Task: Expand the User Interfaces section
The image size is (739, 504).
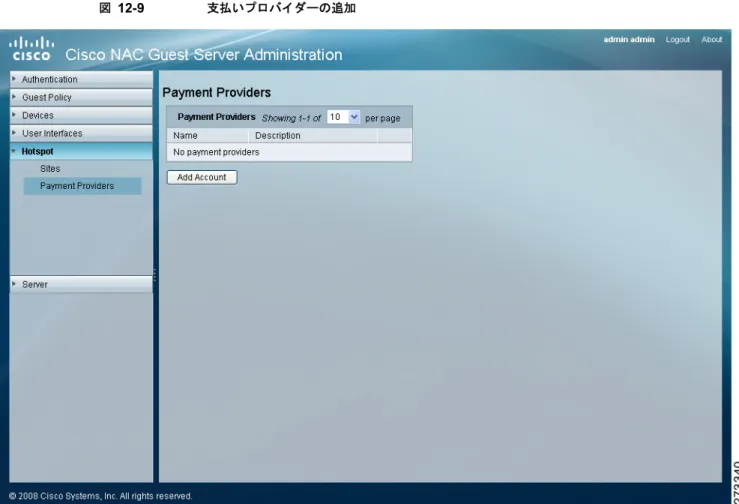Action: (x=81, y=133)
